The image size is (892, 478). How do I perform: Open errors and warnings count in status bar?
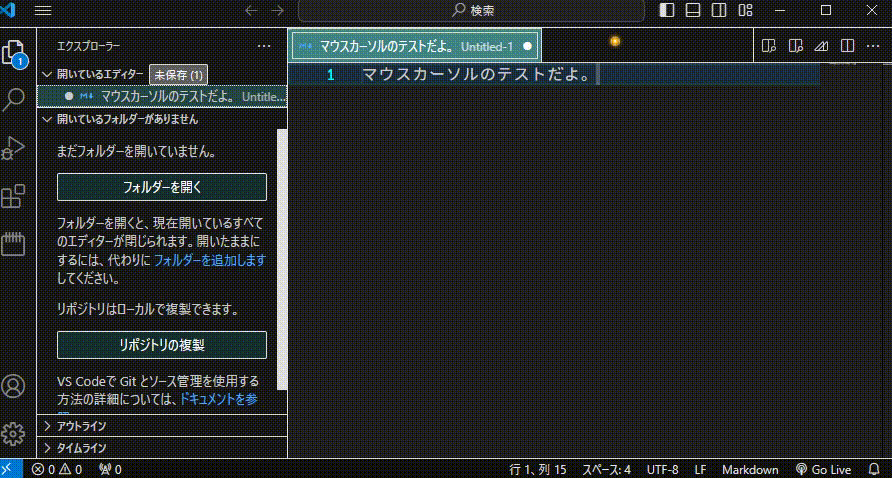point(57,469)
